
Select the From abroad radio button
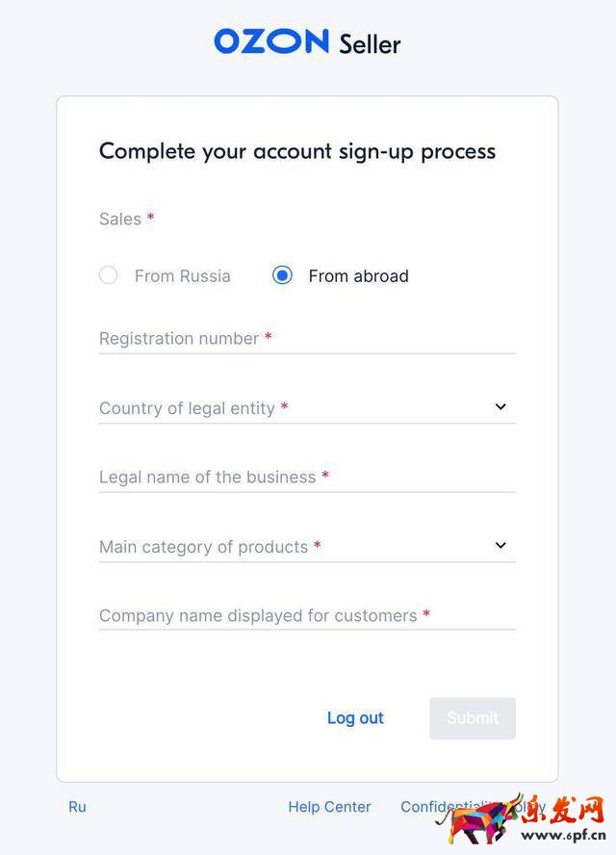click(282, 276)
